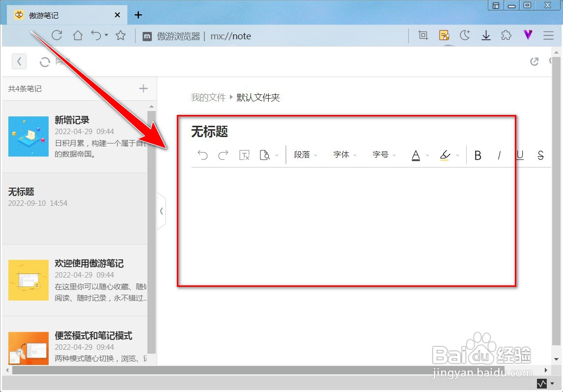The image size is (563, 392).
Task: Click the 便签模式和笔记模式 orange thumbnail
Action: coord(28,348)
